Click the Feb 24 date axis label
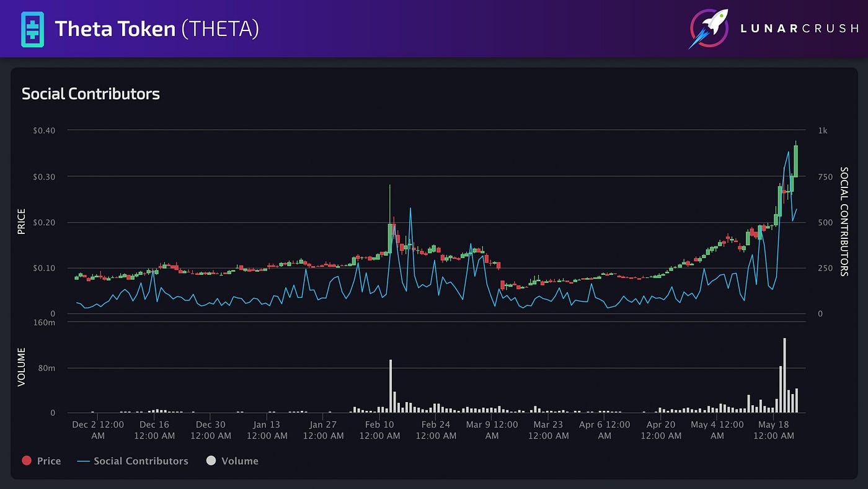Screen dimensions: 868x489 coord(436,430)
